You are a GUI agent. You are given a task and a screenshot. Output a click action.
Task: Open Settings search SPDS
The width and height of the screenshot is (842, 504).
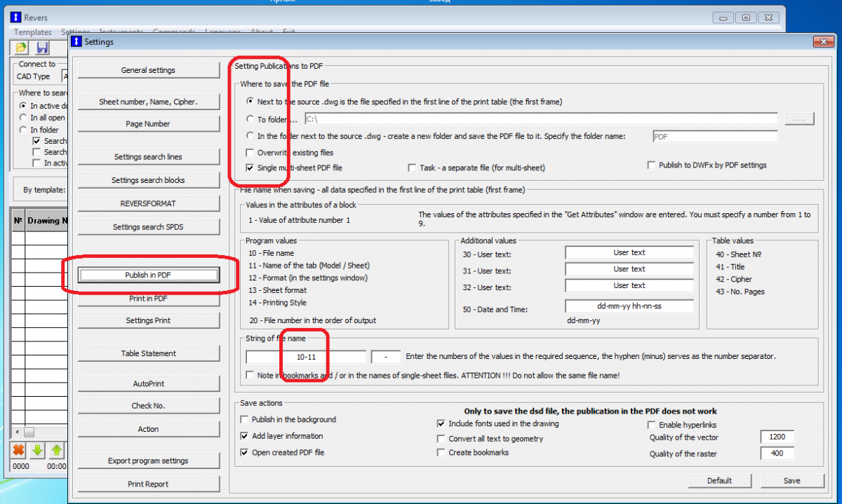(148, 227)
